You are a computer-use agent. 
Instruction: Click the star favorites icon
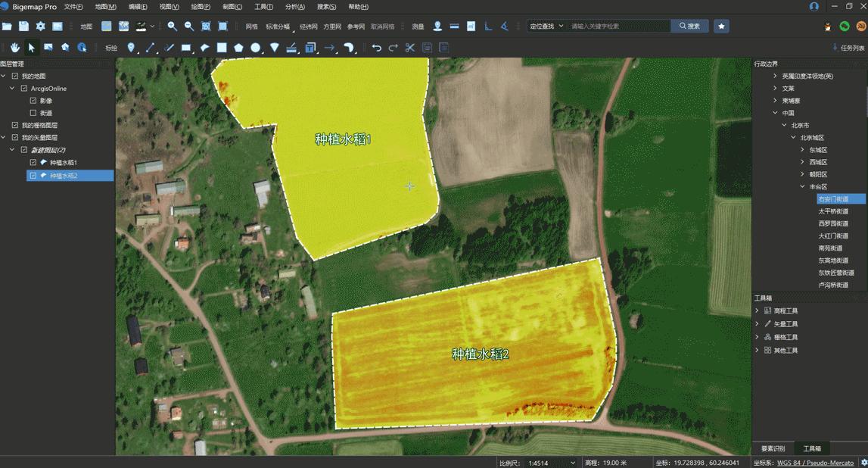click(721, 27)
